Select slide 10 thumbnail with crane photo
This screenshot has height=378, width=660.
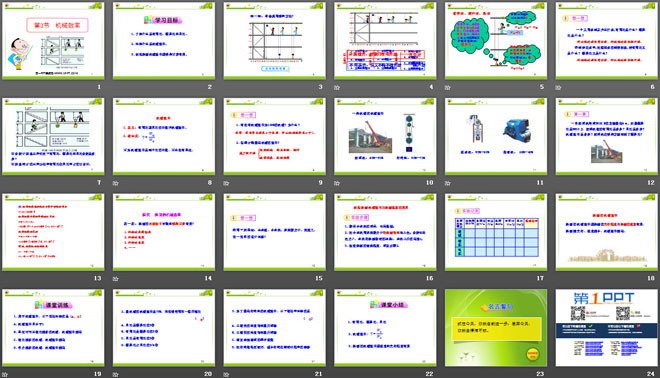click(x=385, y=136)
